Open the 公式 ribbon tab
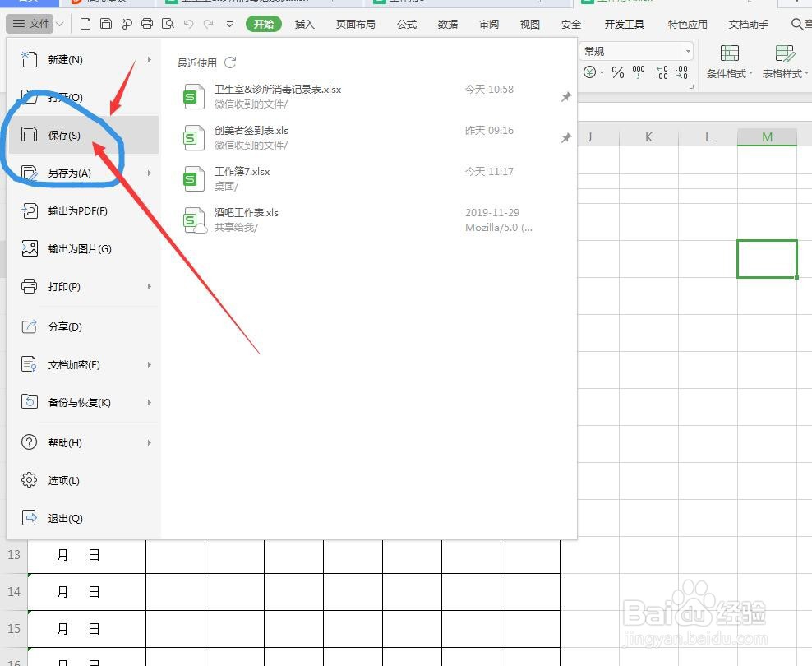Image resolution: width=812 pixels, height=666 pixels. [407, 25]
